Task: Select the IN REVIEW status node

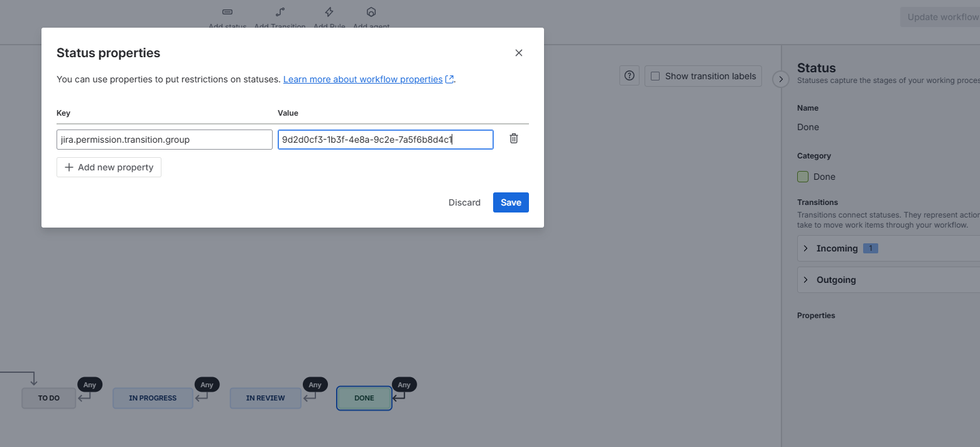Action: tap(265, 398)
